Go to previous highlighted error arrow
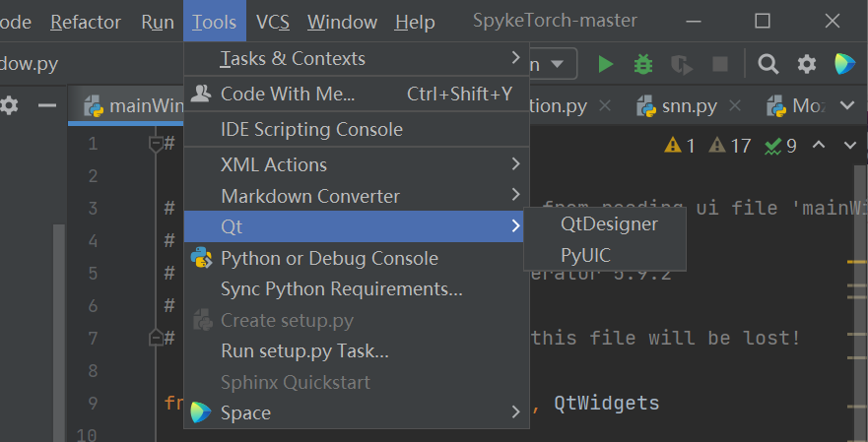 [x=819, y=145]
